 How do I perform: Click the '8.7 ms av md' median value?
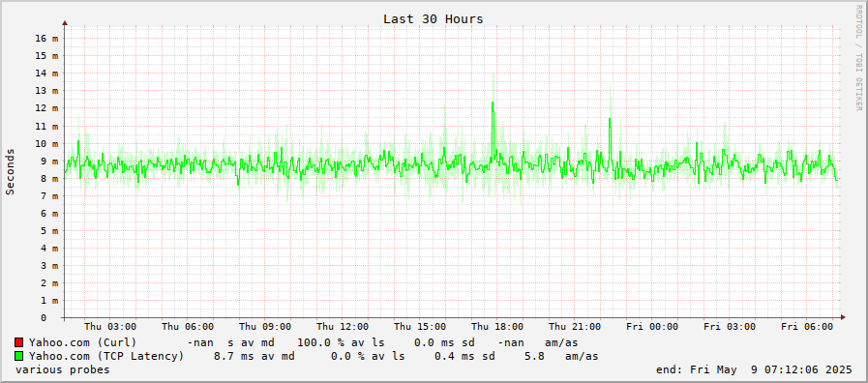pyautogui.click(x=254, y=356)
